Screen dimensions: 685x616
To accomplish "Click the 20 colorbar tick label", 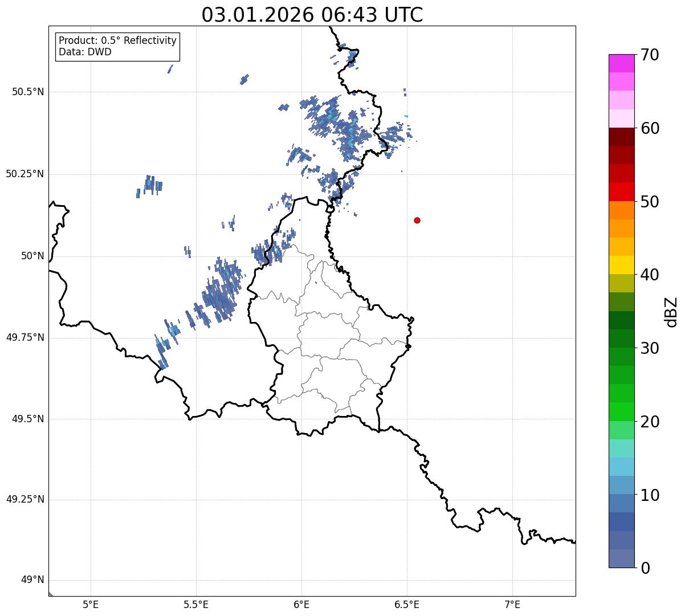I will pyautogui.click(x=650, y=422).
